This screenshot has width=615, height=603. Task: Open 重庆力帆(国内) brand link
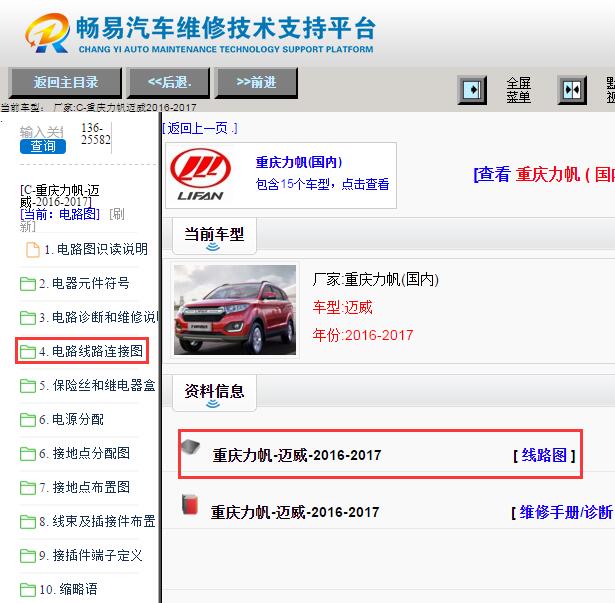click(x=299, y=162)
